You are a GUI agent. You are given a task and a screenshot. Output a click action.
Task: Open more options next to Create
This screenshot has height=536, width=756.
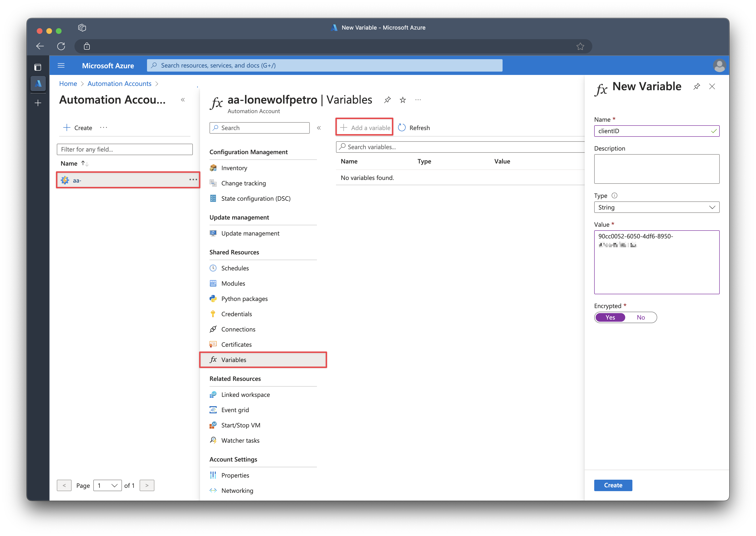point(104,127)
